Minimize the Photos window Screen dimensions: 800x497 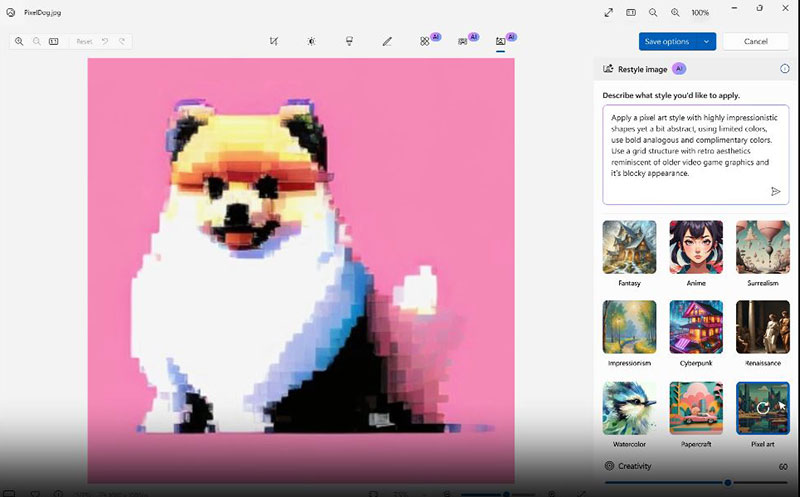click(734, 8)
